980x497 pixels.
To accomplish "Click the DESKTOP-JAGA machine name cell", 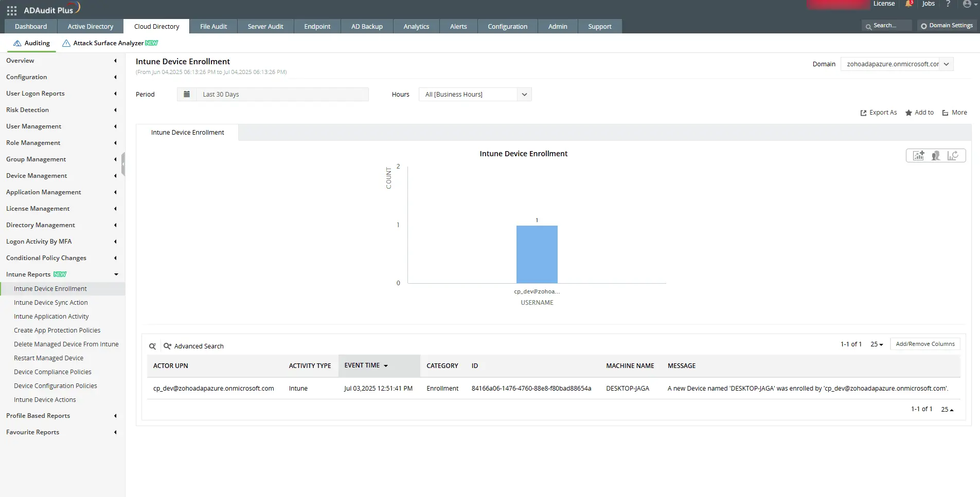I will [x=628, y=389].
